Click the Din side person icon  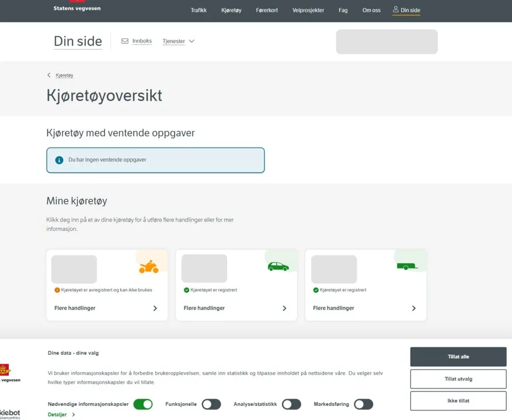point(395,9)
